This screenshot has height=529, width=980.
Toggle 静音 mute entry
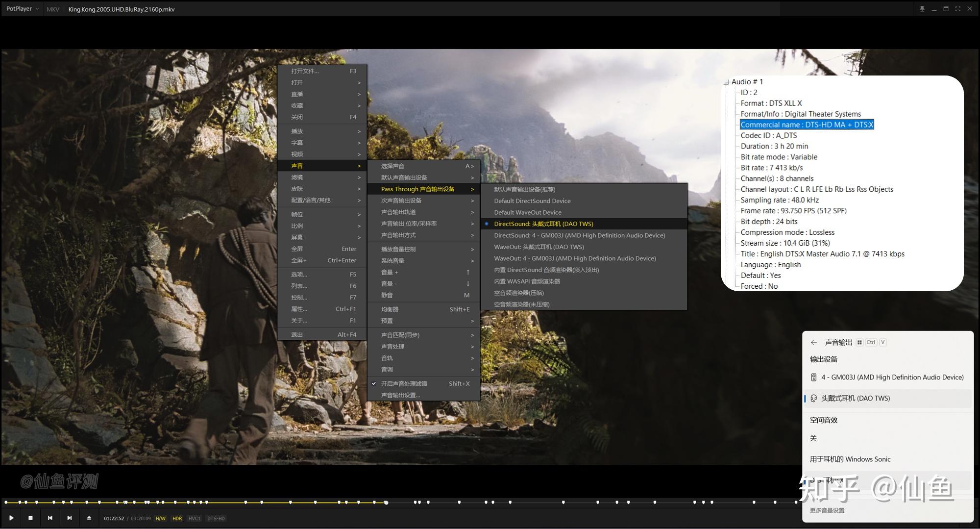tap(424, 295)
